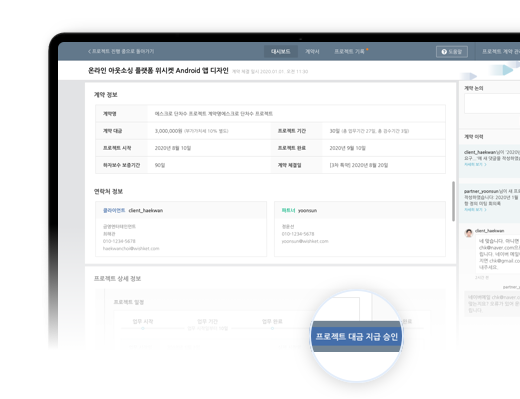Click client_haekwan's profile avatar in chat
The height and width of the screenshot is (399, 520).
pos(469,233)
